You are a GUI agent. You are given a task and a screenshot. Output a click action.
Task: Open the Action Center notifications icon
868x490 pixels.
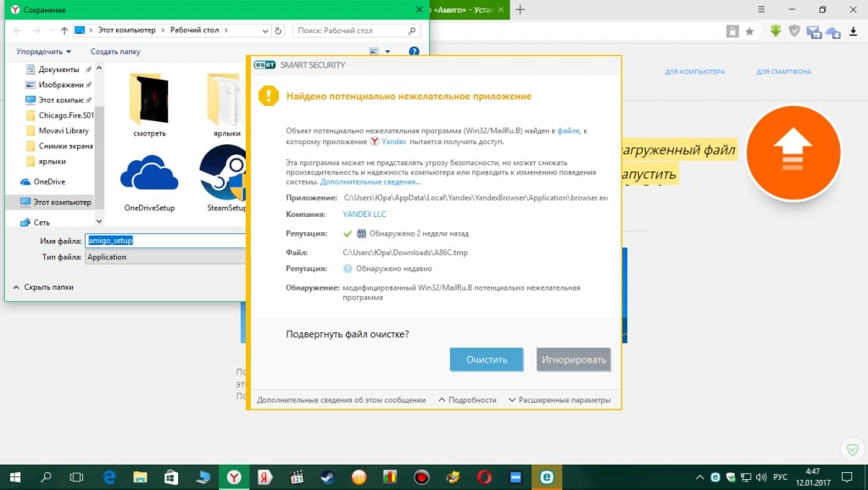pyautogui.click(x=847, y=476)
